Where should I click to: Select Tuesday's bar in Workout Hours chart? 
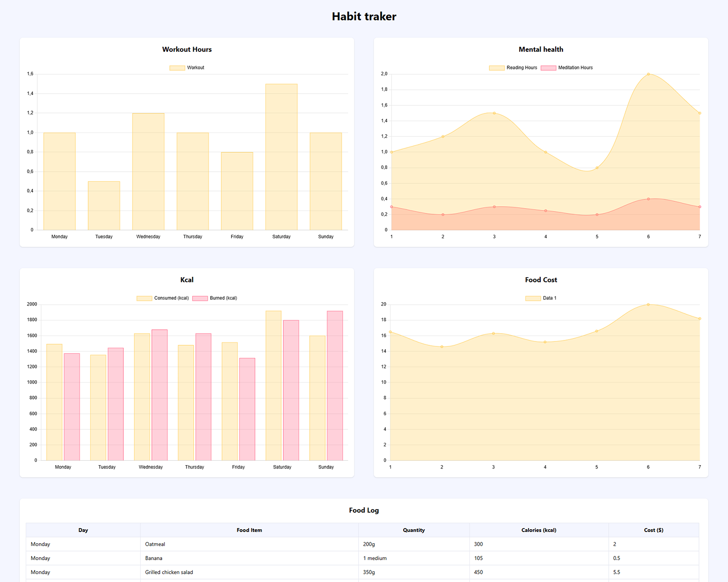pos(104,206)
